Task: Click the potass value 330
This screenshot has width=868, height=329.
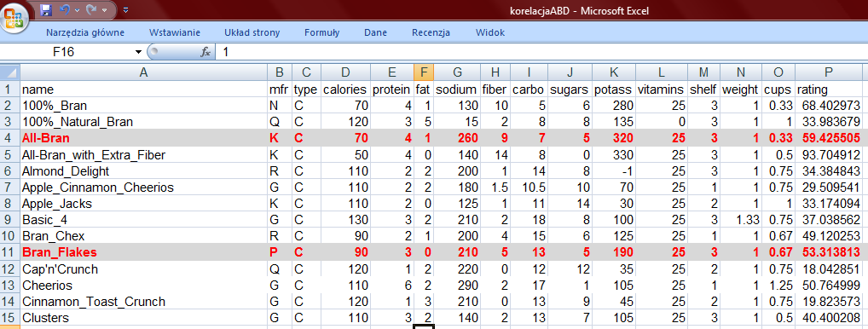Action: (613, 154)
